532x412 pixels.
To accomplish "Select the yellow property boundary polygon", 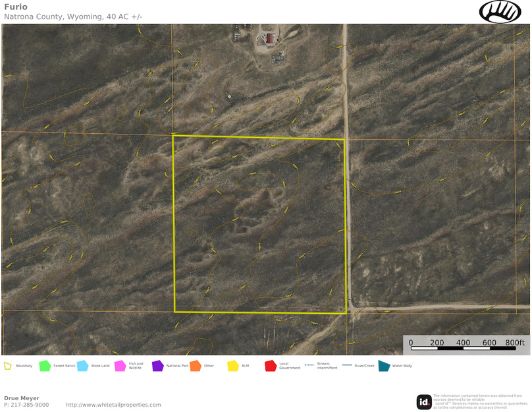I will point(259,224).
